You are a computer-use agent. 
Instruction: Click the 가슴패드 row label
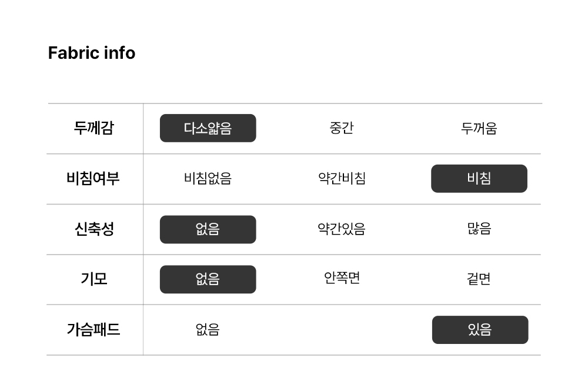[x=93, y=329]
